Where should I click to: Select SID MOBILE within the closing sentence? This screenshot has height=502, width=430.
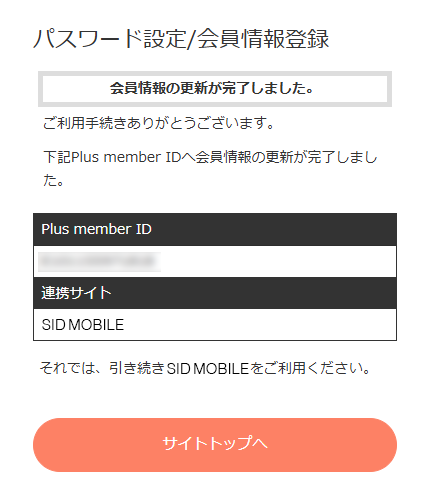coord(207,368)
